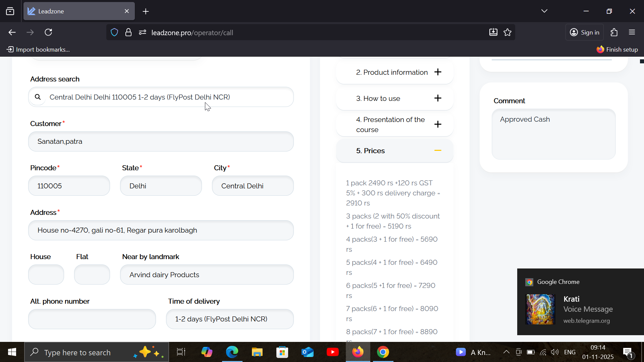Click the Sign in button
This screenshot has width=644, height=362.
(x=585, y=32)
